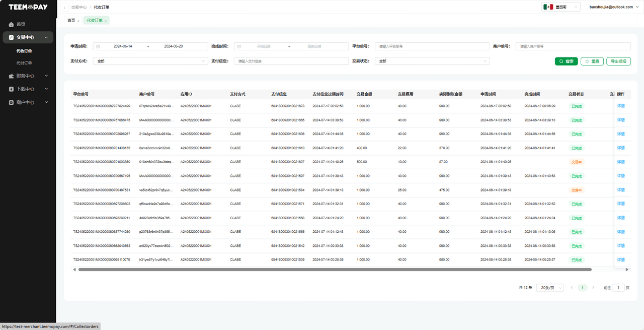Click the table scrollbar left arrow
The height and width of the screenshot is (330, 644).
tap(74, 270)
